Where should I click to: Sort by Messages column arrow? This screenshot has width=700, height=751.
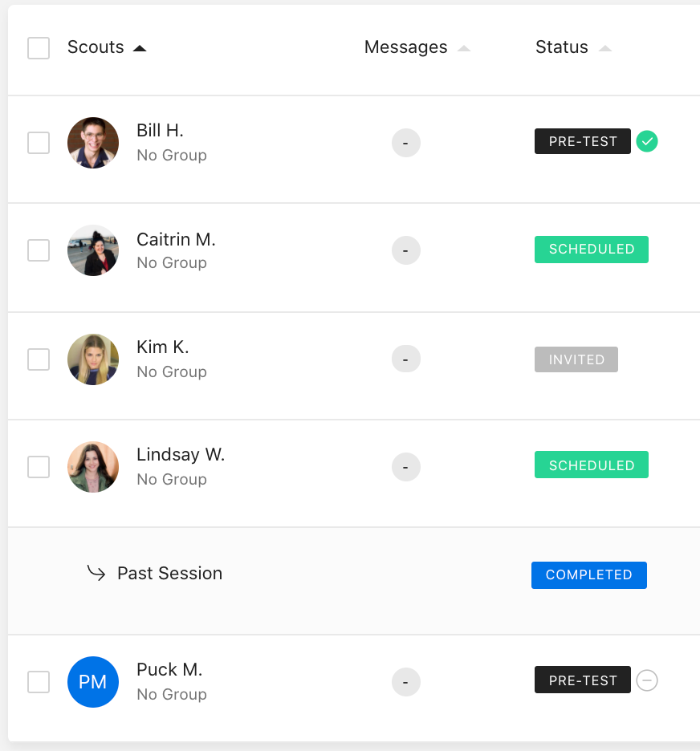click(x=464, y=48)
